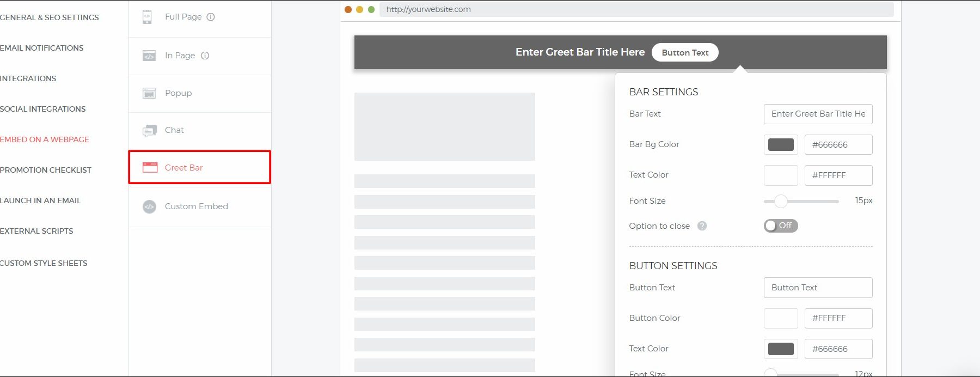
Task: Open the Promotion Checklist section
Action: pyautogui.click(x=46, y=170)
